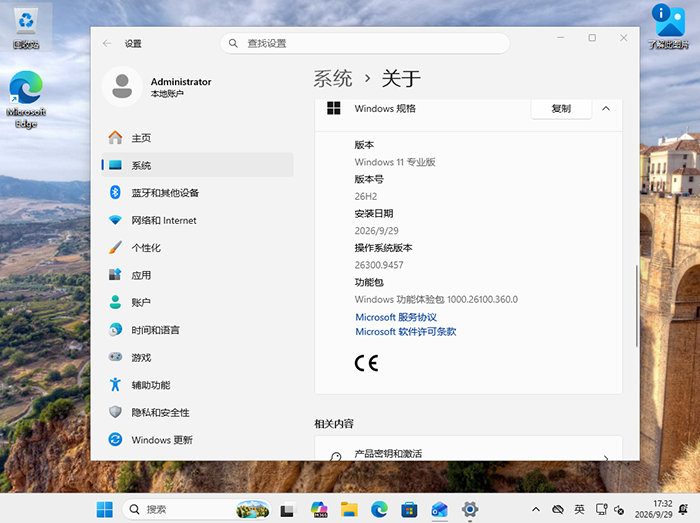This screenshot has width=700, height=523.
Task: Click the 查找设置 search field
Action: point(365,43)
